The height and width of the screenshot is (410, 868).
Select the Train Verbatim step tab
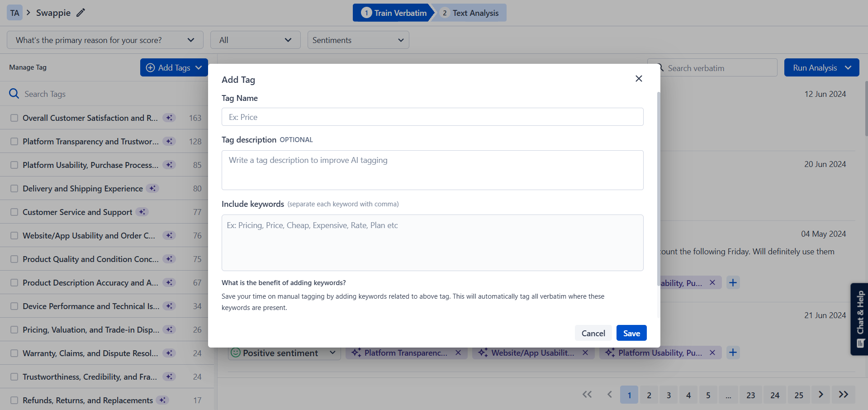point(393,13)
